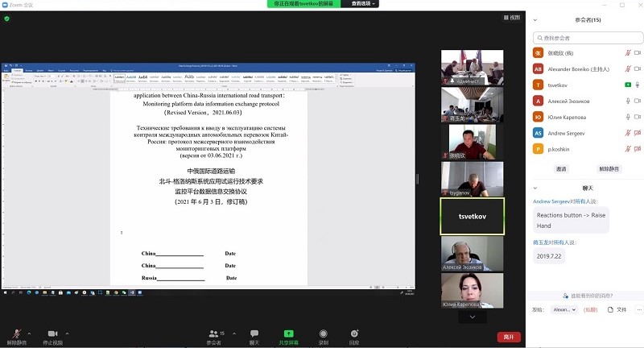Click the unmute microphone icon (解除静音)
This screenshot has width=644, height=348.
click(17, 333)
